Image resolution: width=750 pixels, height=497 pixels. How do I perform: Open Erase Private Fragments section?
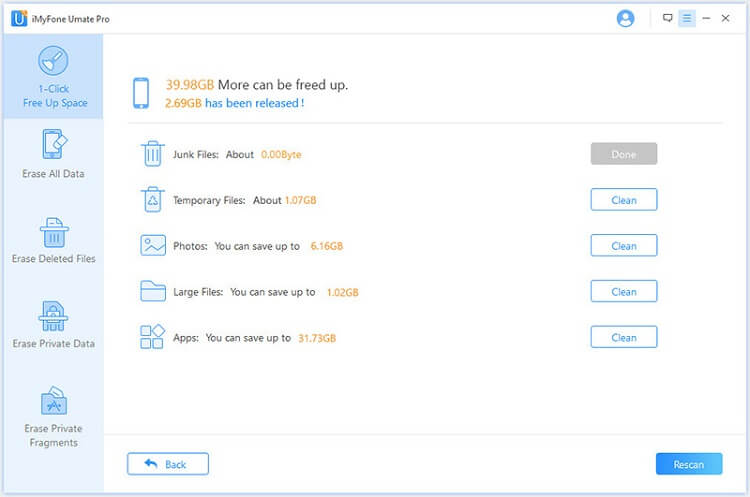54,416
